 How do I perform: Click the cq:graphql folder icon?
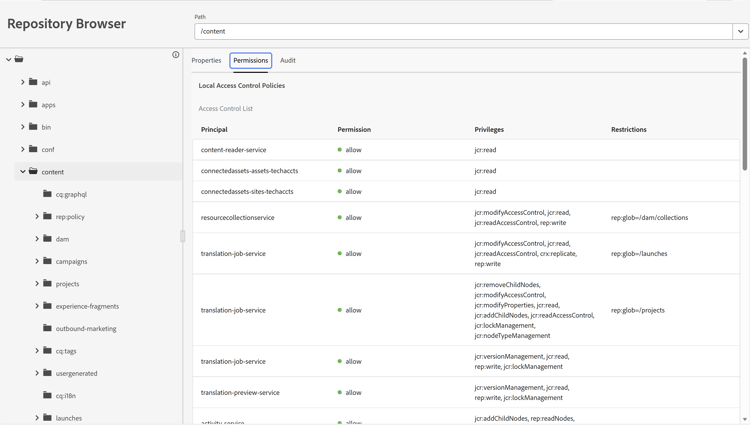[47, 194]
